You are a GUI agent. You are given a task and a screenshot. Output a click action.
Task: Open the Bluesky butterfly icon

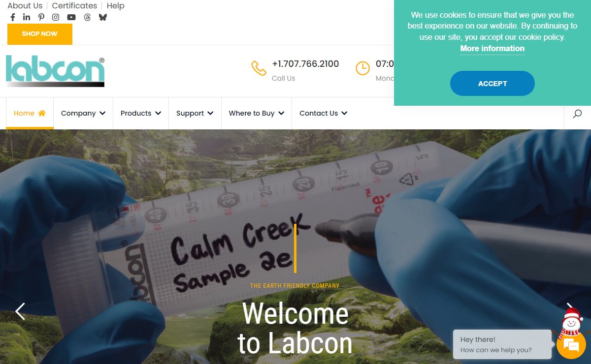tap(102, 17)
